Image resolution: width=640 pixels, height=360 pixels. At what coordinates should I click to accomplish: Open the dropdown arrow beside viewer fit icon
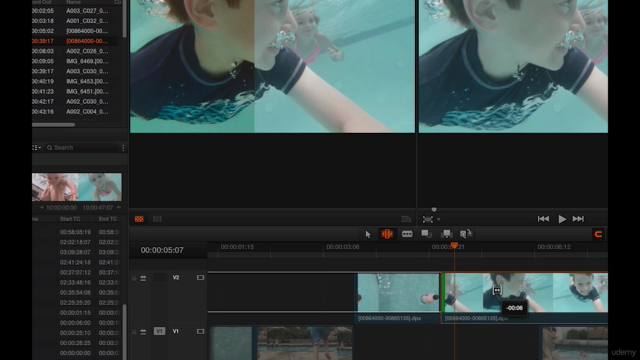point(439,220)
